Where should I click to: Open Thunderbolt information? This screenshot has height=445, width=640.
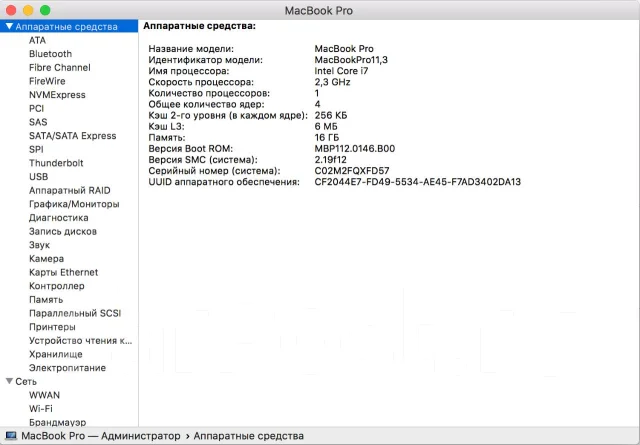[x=56, y=163]
